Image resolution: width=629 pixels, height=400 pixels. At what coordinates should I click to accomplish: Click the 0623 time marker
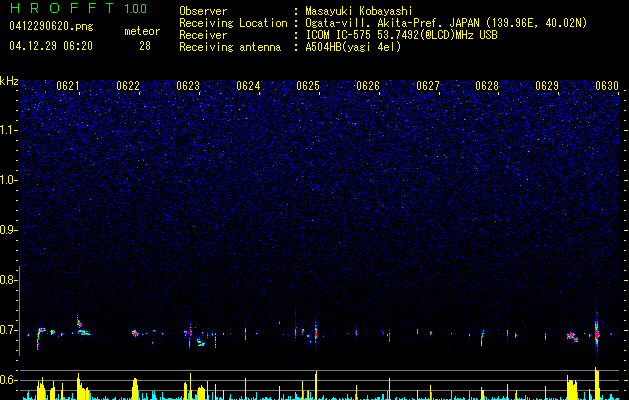188,86
